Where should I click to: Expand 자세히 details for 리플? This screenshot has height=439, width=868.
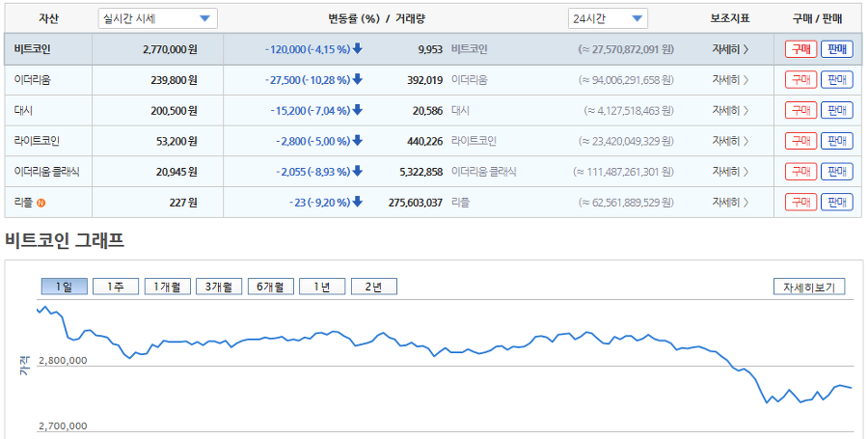pyautogui.click(x=730, y=203)
